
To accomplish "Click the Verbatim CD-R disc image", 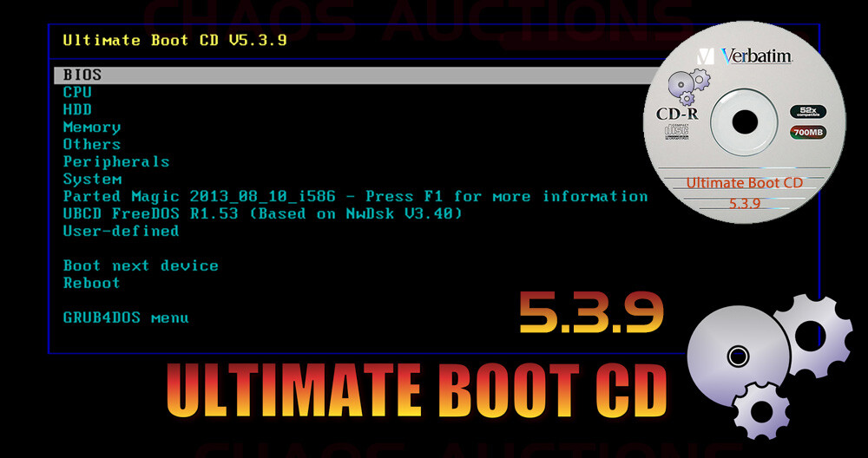I will 745,122.
